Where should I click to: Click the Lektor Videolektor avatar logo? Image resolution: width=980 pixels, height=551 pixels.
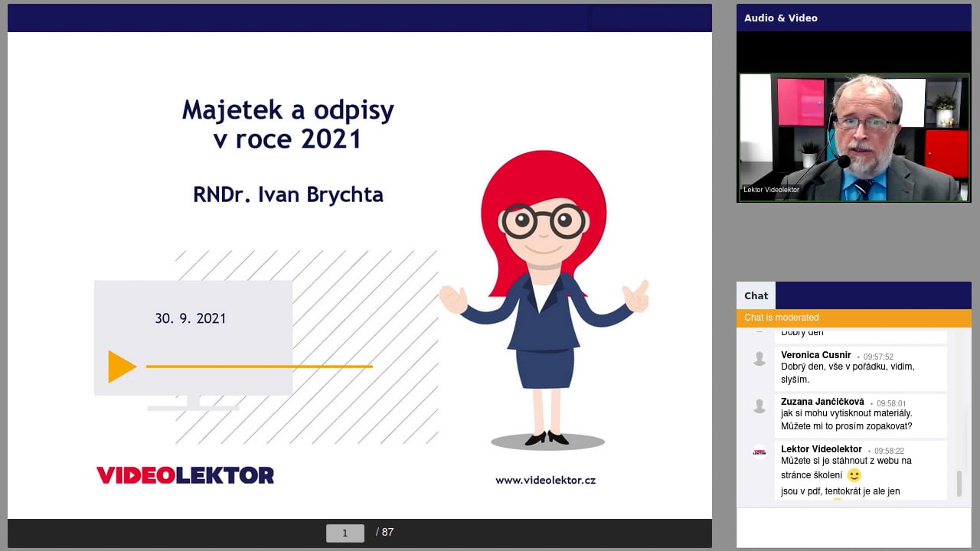coord(759,452)
